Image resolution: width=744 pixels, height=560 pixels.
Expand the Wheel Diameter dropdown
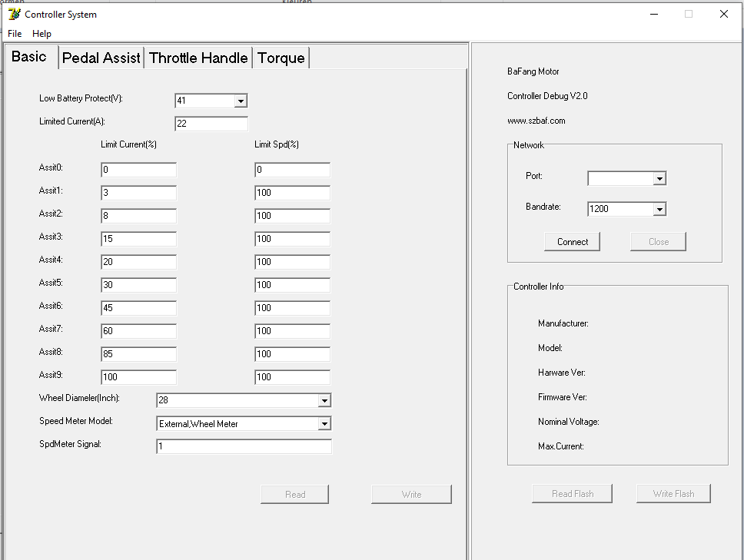(324, 400)
